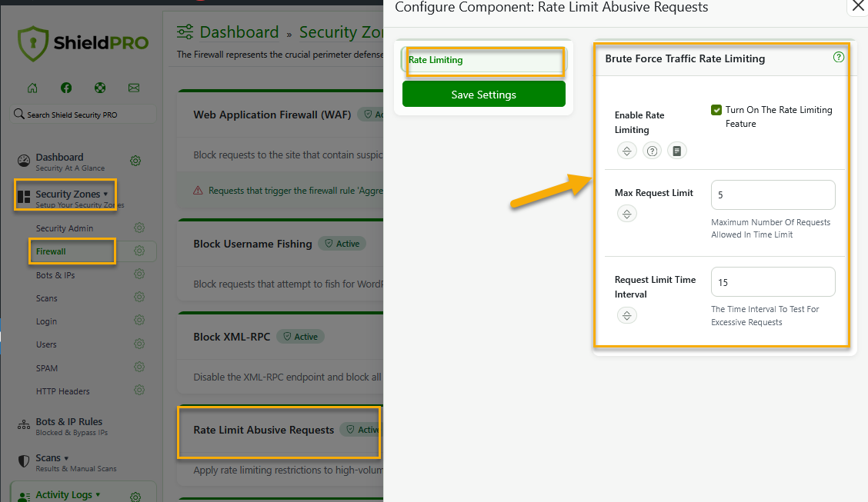This screenshot has height=502, width=868.
Task: Click Search Shield Security PRO box
Action: [84, 115]
